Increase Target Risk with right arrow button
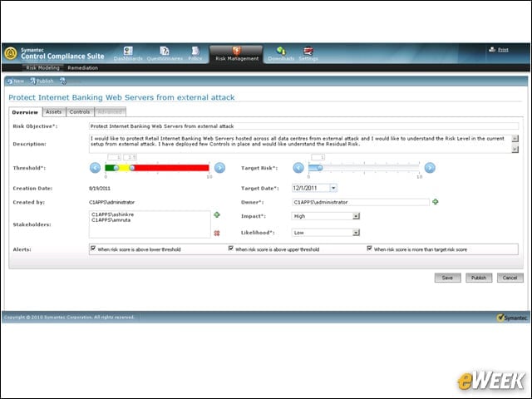The width and height of the screenshot is (532, 399). click(430, 168)
